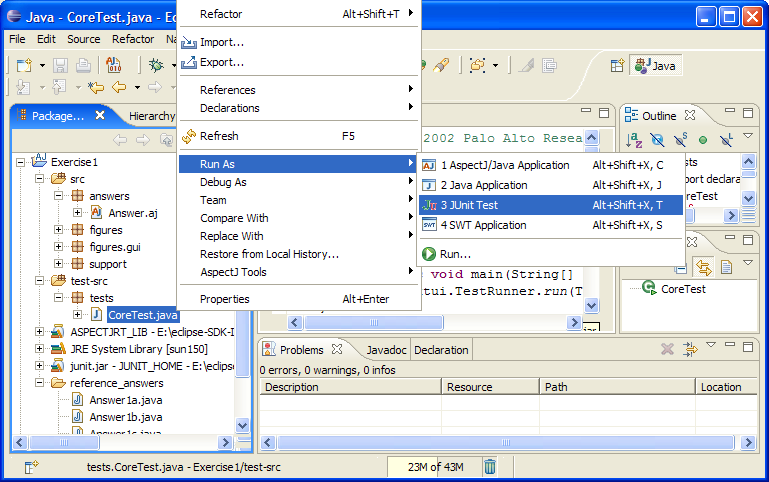This screenshot has width=769, height=482.
Task: Click Import menu entry
Action: tap(298, 42)
